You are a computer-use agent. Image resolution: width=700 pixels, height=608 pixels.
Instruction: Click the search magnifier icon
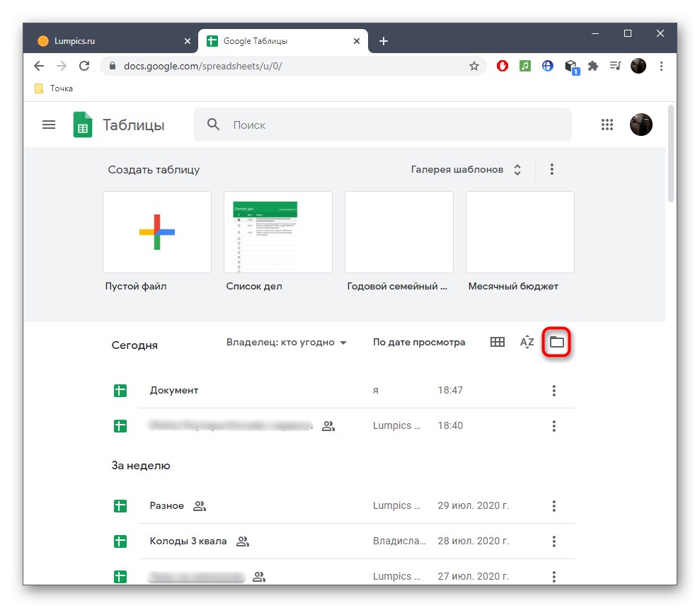click(213, 125)
